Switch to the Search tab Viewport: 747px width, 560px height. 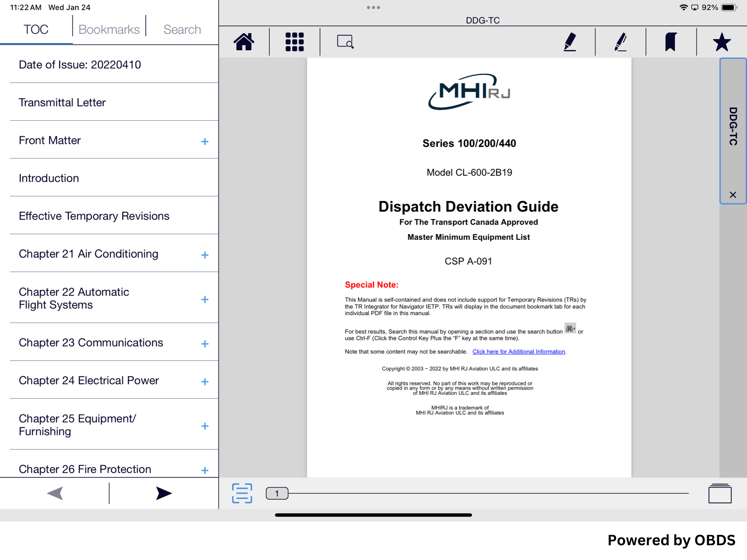182,29
